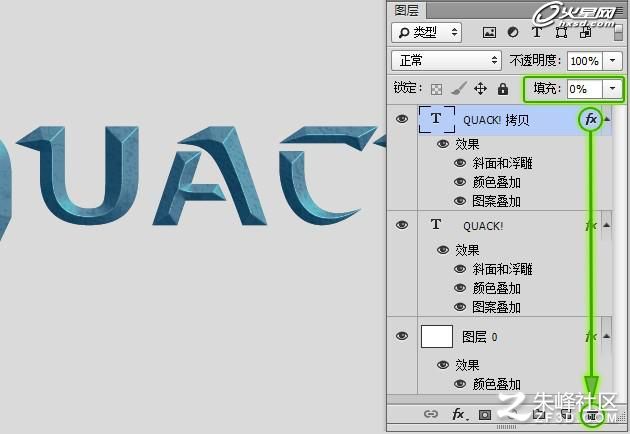
Task: Toggle 效果 visibility on QUACK! layer
Action: (x=443, y=250)
